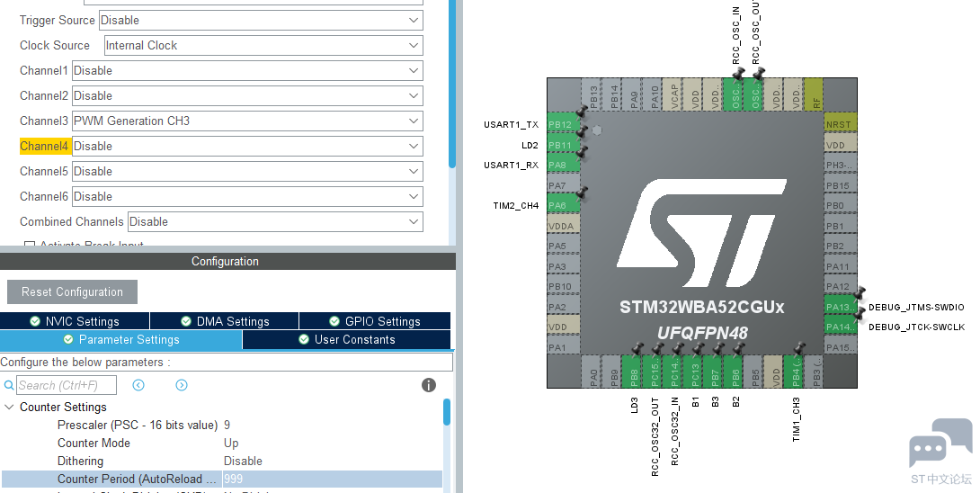
Task: Click the Dithering parameter label
Action: point(81,462)
